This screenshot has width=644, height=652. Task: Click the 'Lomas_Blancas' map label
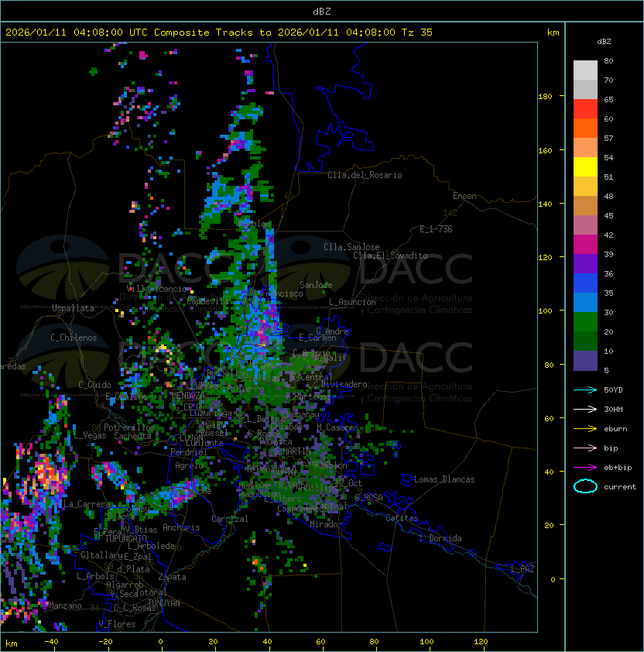click(x=444, y=479)
